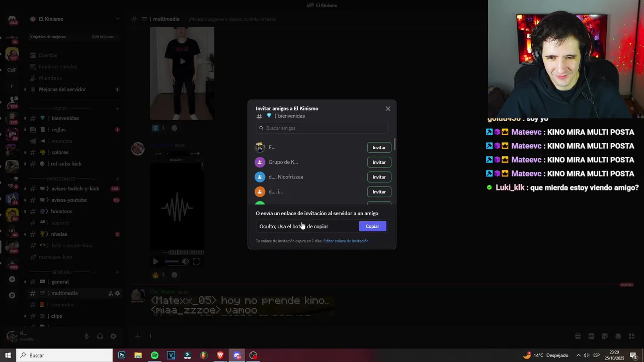
Task: Play the audio clip in chat
Action: [155, 261]
